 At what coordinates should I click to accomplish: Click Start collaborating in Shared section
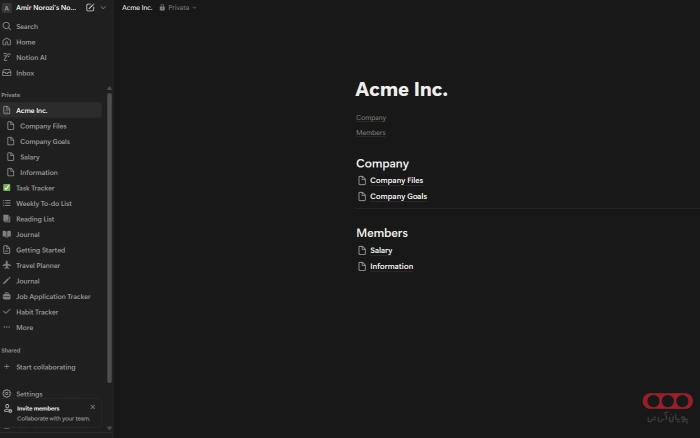(45, 367)
